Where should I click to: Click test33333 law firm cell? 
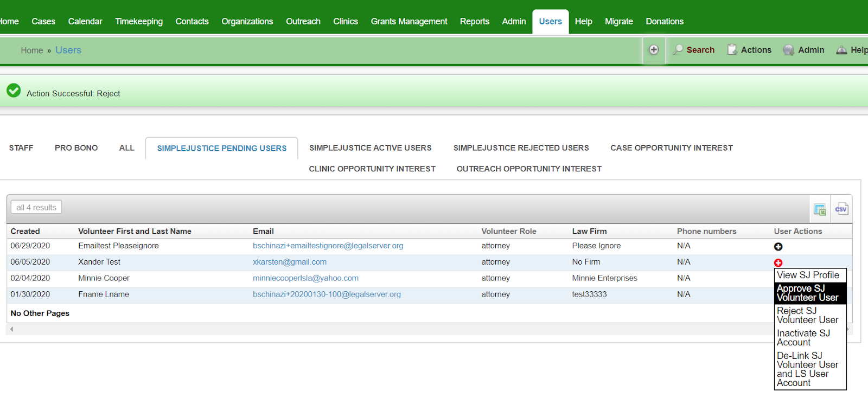(x=589, y=294)
